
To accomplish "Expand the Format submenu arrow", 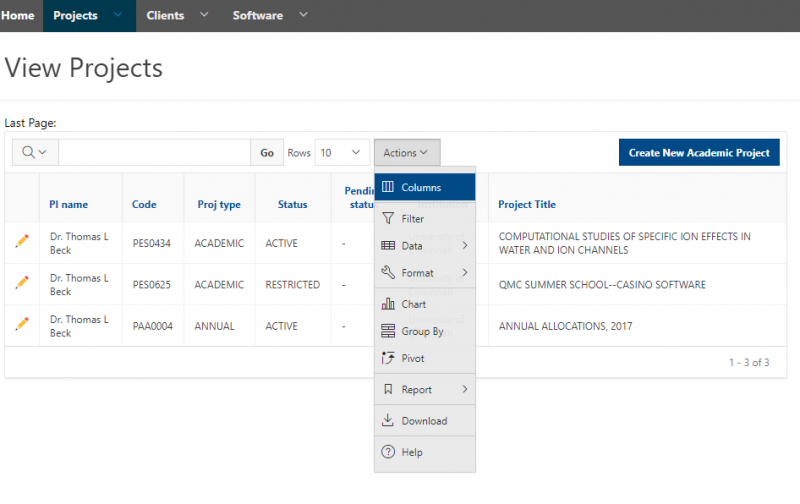I will pos(465,272).
